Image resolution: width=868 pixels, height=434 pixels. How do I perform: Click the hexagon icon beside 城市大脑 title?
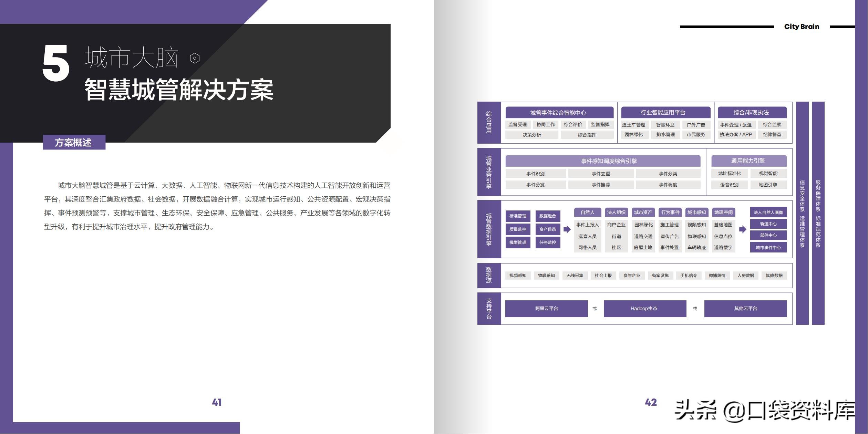click(195, 58)
